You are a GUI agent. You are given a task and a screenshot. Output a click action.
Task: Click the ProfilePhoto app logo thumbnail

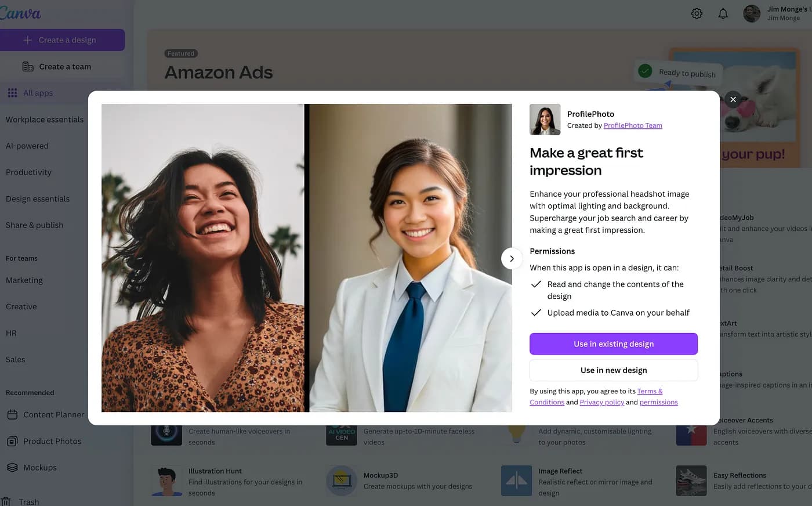[x=545, y=120]
